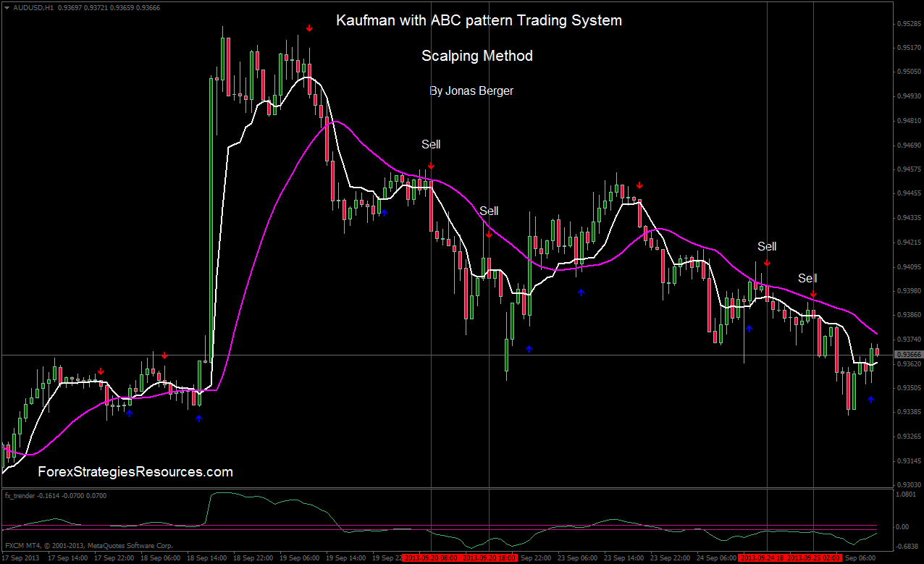Click the AUDUSD,H1 chart symbol label

coord(35,7)
